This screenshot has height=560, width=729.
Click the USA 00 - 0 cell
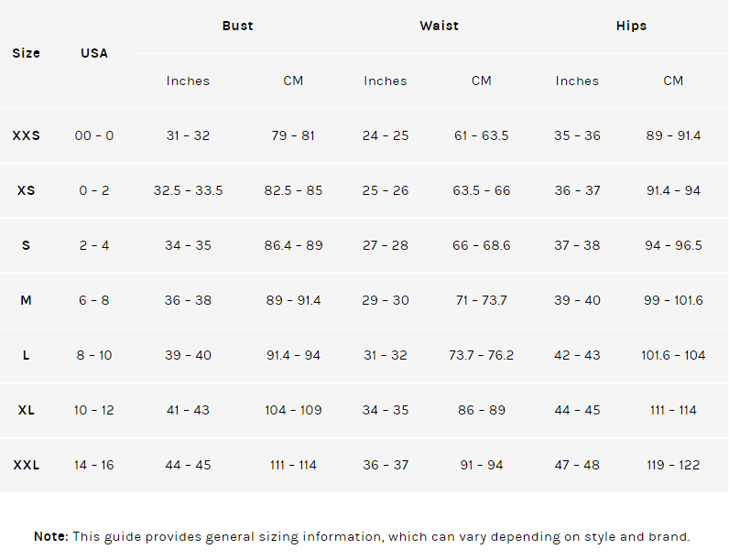(x=94, y=135)
